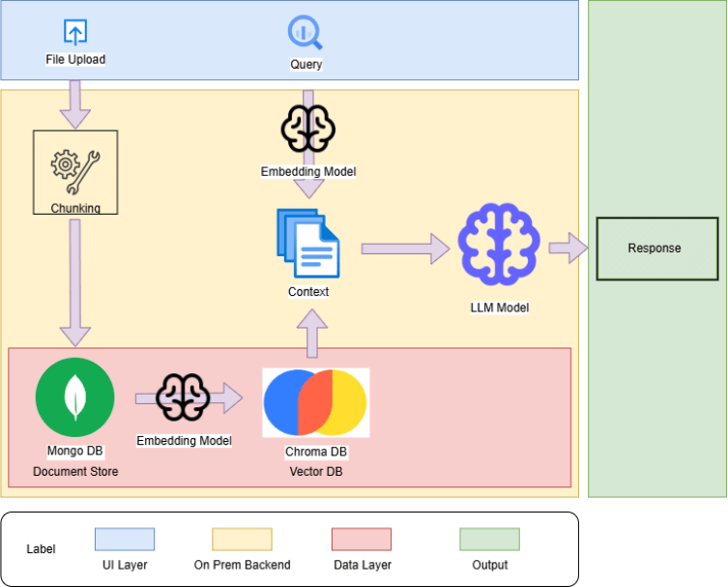Select the arrow from Chunking to Mongo DB

74,281
